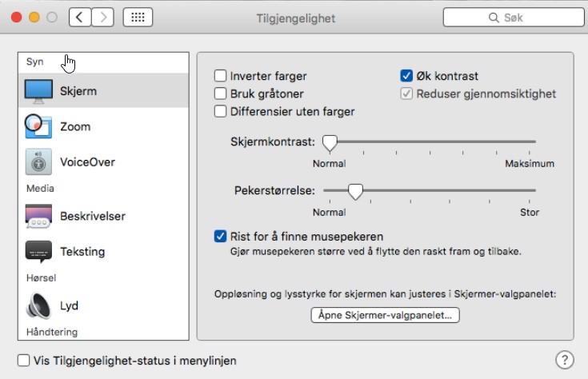The image size is (588, 379).
Task: Uncheck Rist for å finne musepekeren
Action: click(221, 237)
